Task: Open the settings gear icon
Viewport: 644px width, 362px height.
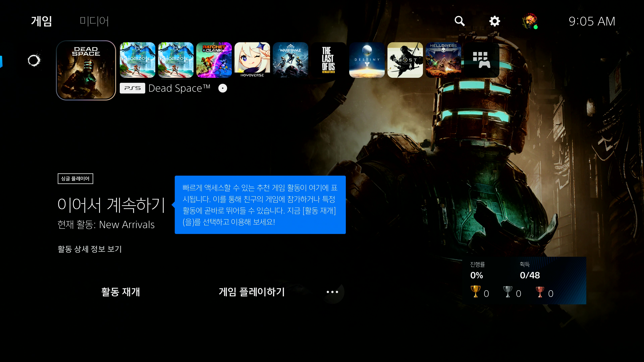Action: point(495,21)
